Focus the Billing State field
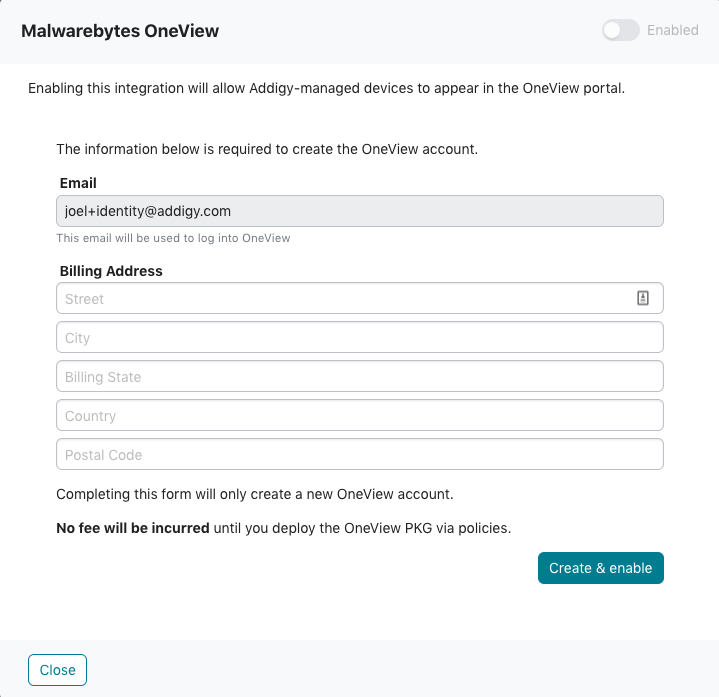The width and height of the screenshot is (719, 697). click(x=360, y=376)
